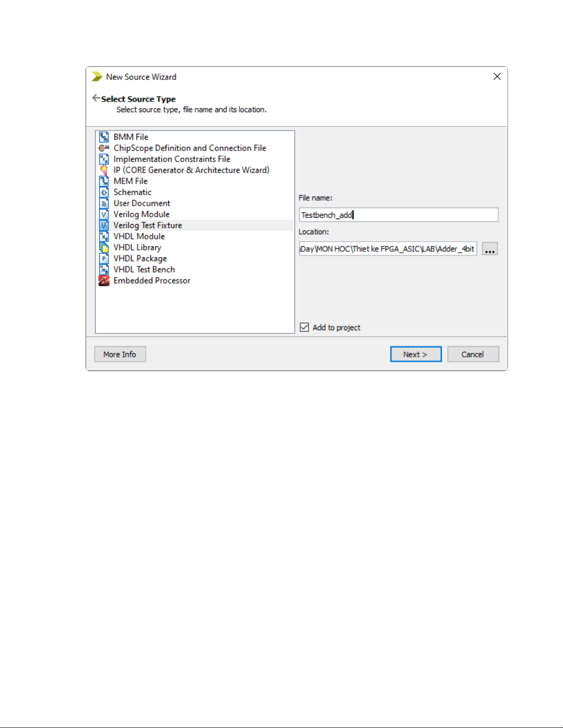
Task: Pick the MEM File icon
Action: 104,181
